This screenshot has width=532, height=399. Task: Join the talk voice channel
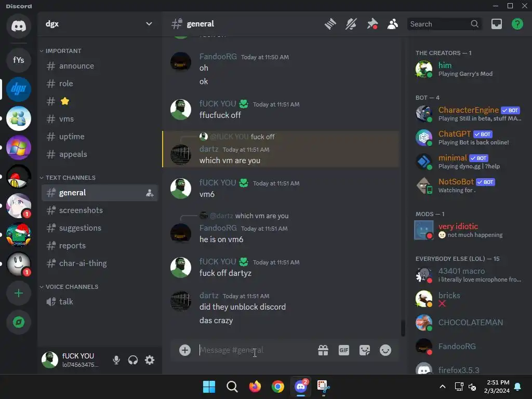[100, 302]
